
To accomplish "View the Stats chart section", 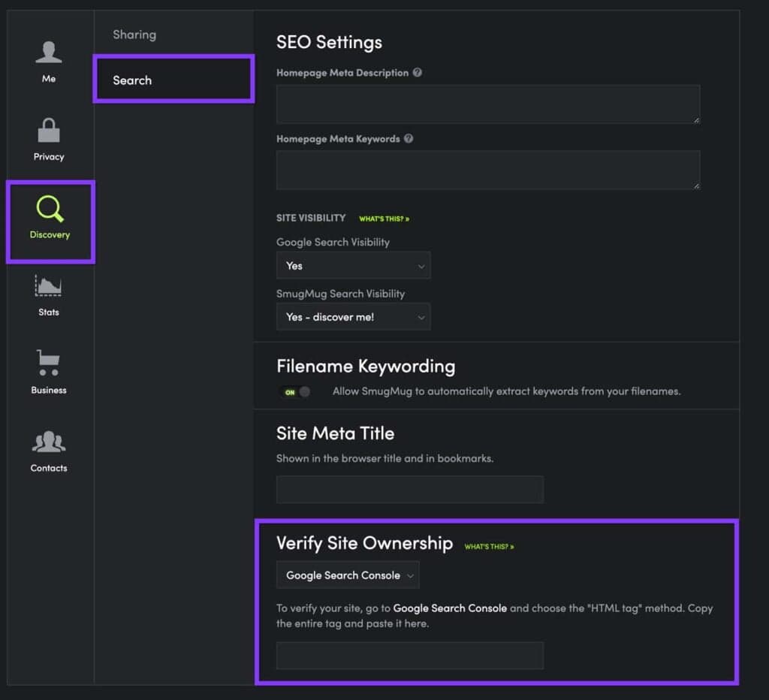I will (x=48, y=297).
